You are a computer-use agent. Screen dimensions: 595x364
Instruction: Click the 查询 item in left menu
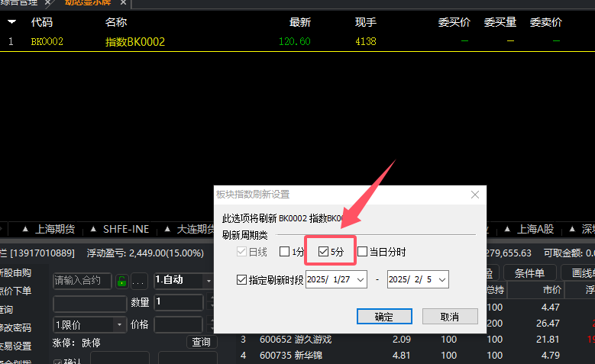click(x=7, y=309)
